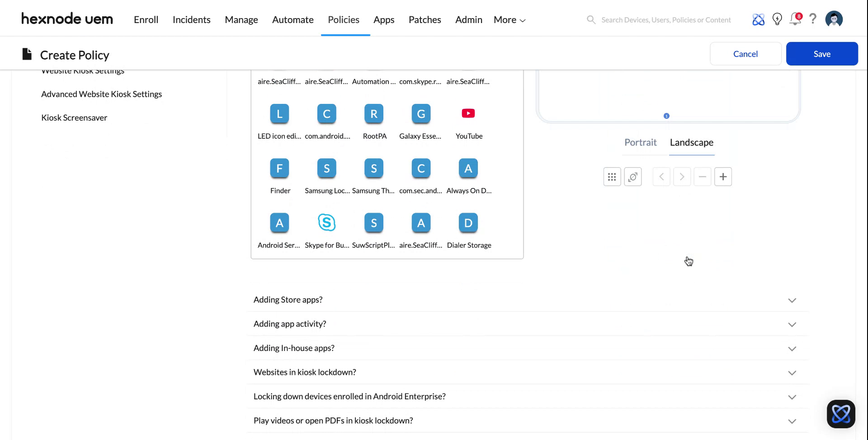Click the app grid layout icon below the preview
Image resolution: width=868 pixels, height=440 pixels.
click(x=612, y=177)
